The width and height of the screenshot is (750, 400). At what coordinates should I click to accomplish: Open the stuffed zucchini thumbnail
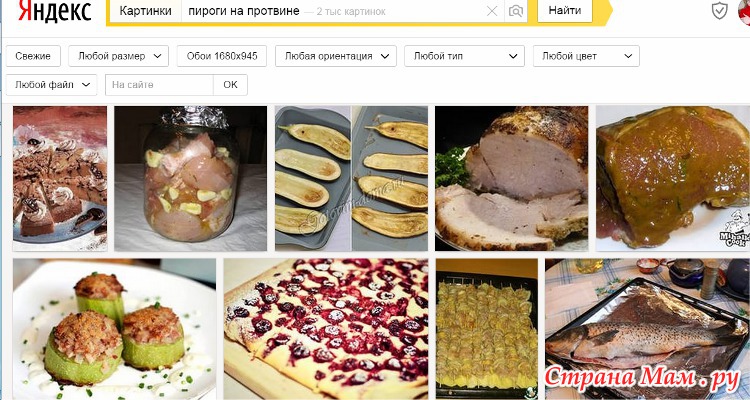tap(114, 329)
